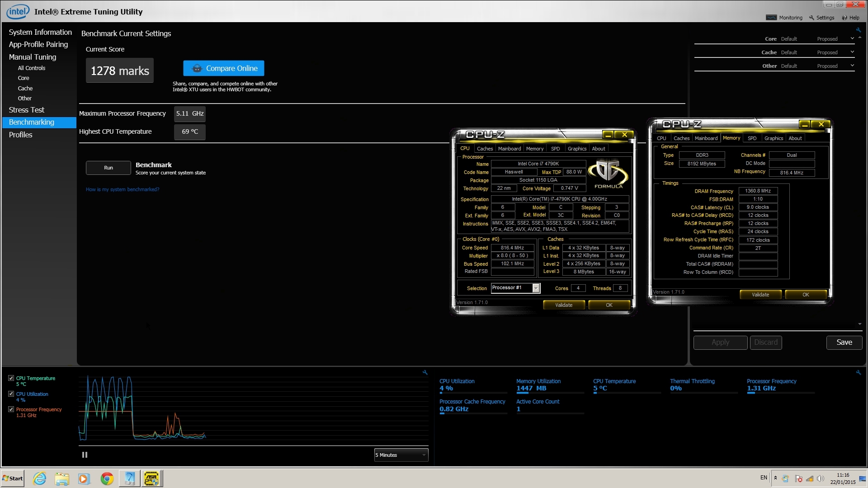Switch to Memory tab in left CPU-Z
The height and width of the screenshot is (488, 868).
click(x=535, y=149)
